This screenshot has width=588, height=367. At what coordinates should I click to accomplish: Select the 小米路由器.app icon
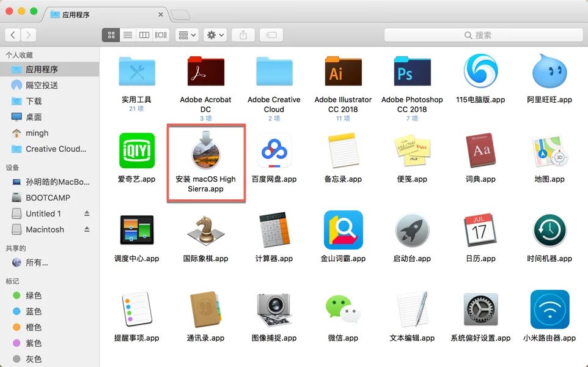[x=549, y=310]
